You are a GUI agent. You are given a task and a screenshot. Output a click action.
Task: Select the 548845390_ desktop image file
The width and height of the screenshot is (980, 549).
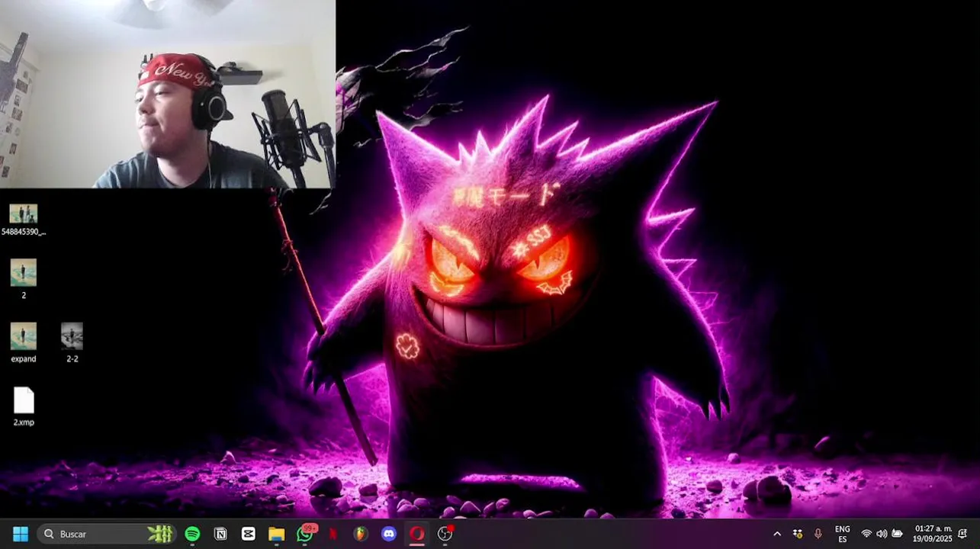point(24,213)
